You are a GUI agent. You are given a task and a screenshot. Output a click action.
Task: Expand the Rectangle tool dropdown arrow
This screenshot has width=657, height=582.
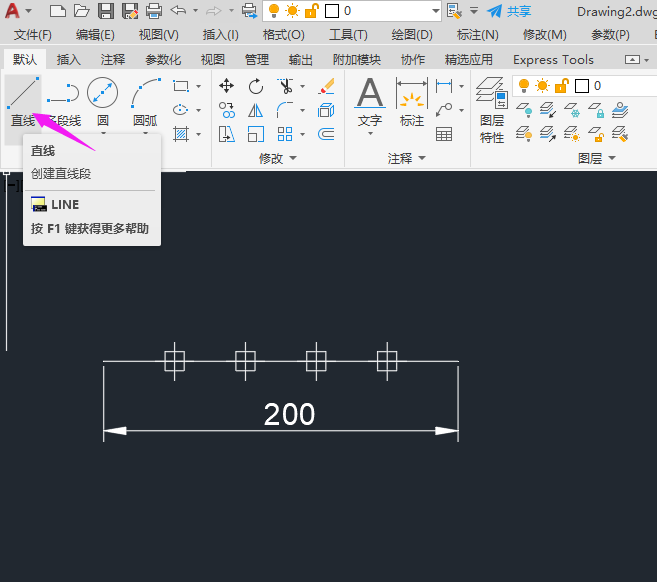[199, 87]
